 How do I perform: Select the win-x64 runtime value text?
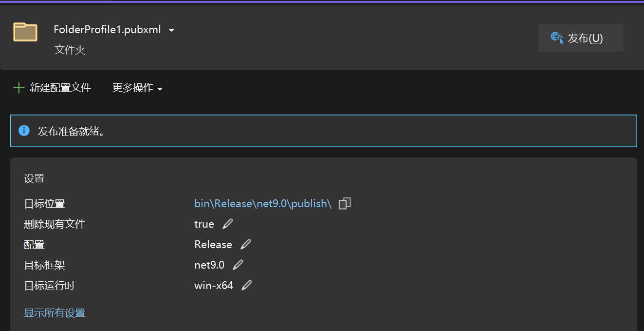214,286
